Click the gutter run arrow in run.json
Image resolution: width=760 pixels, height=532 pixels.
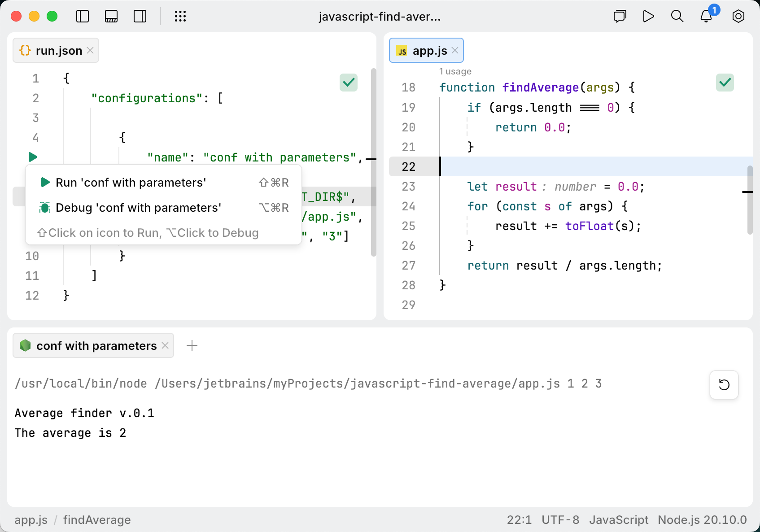coord(33,157)
